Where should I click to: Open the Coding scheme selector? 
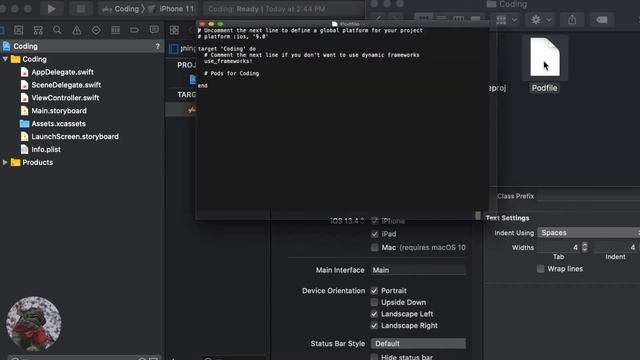121,9
